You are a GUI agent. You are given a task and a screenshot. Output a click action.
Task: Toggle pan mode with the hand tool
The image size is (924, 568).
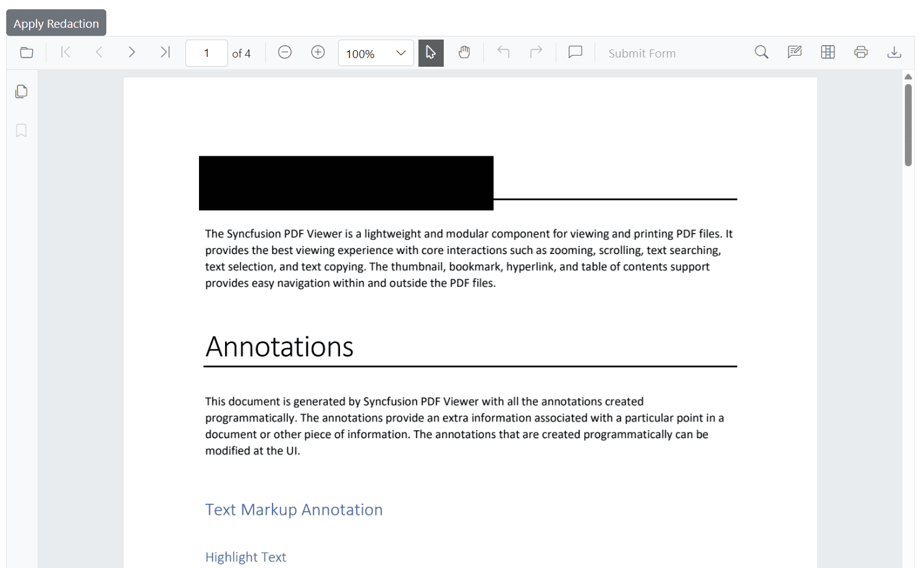[464, 53]
